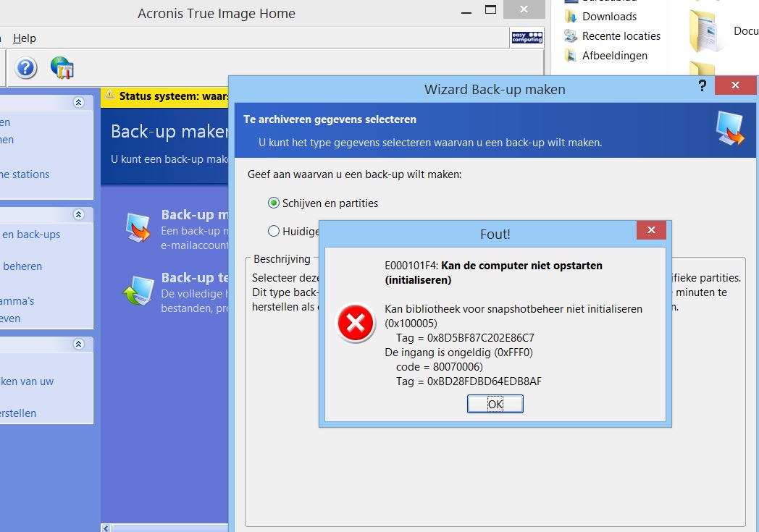The height and width of the screenshot is (532, 759).
Task: Click the code = 80070006) line
Action: (440, 367)
